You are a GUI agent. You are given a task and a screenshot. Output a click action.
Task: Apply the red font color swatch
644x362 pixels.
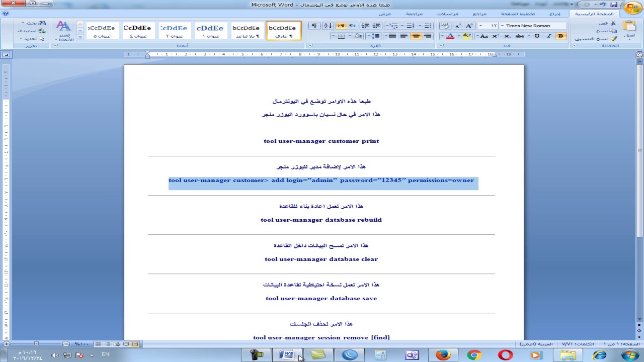coord(450,36)
